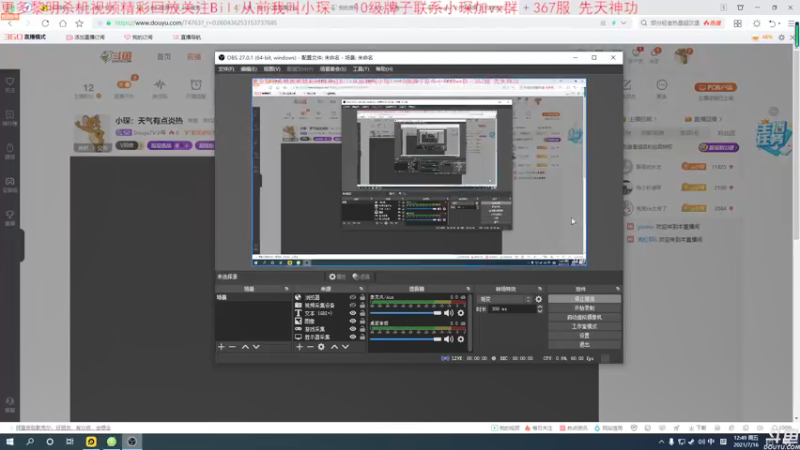Pop out the OBS Scenes (场景) dock
The height and width of the screenshot is (450, 800).
(x=286, y=289)
